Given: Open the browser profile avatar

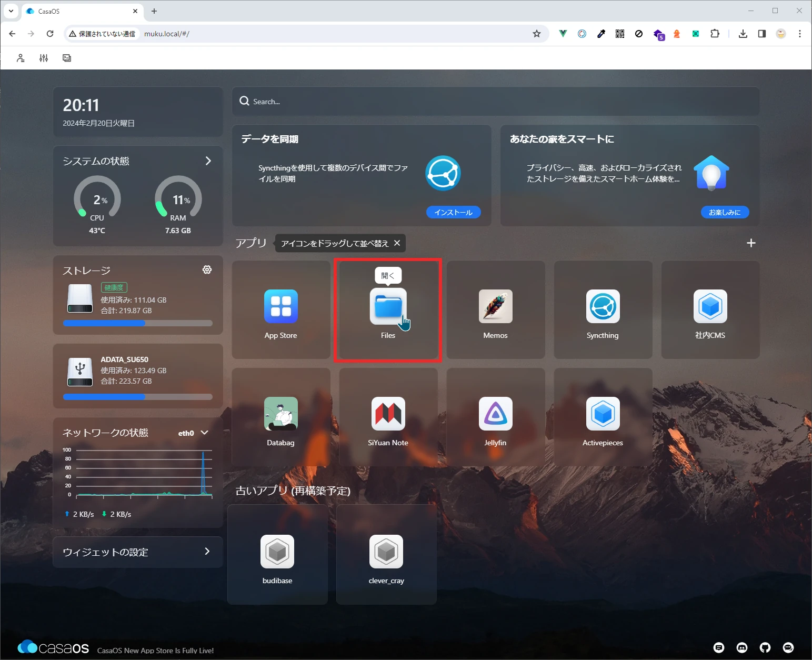Looking at the screenshot, I should [x=781, y=34].
